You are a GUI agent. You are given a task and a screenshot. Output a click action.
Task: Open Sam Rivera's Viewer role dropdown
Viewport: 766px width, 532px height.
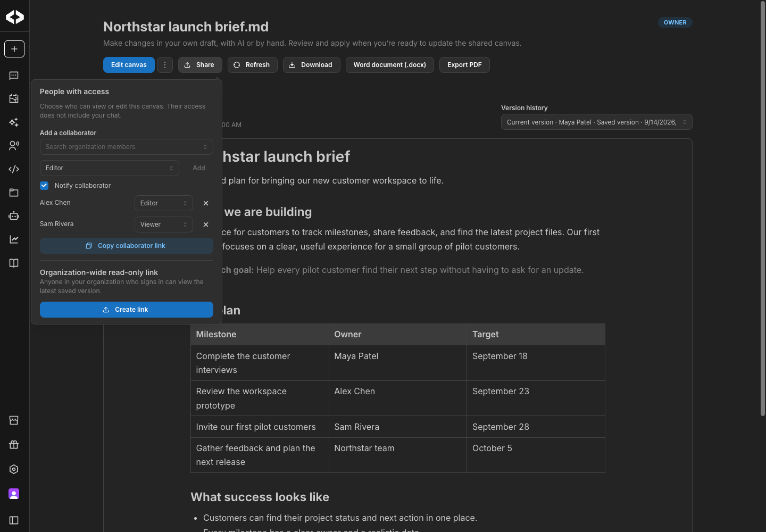click(x=164, y=225)
